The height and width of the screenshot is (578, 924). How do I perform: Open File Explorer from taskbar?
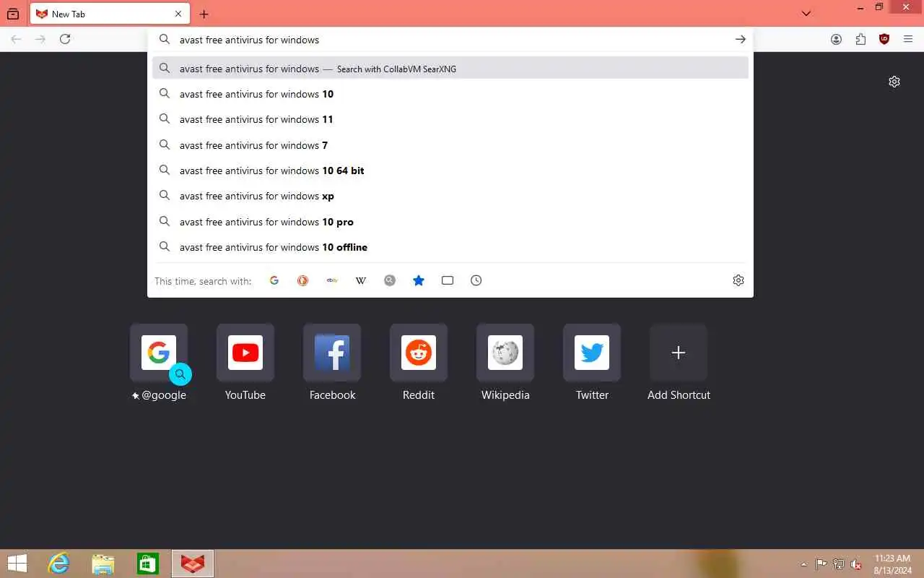pyautogui.click(x=103, y=564)
